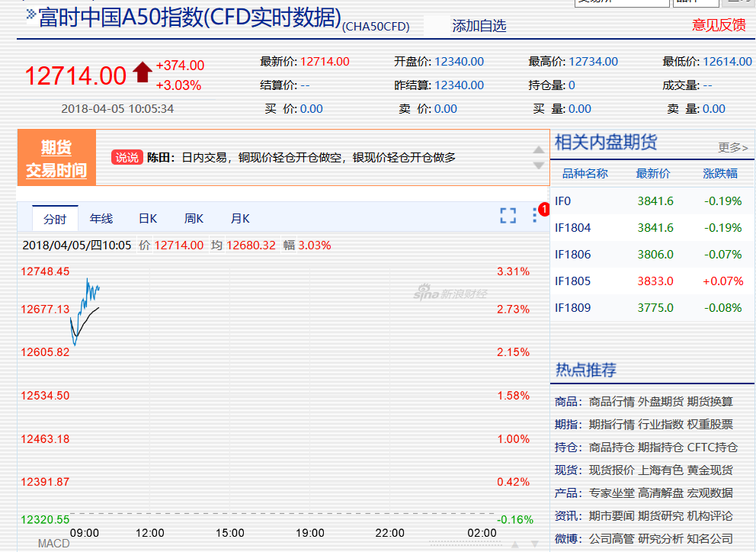
Task: View the CFTC持仓 positions link
Action: click(713, 446)
